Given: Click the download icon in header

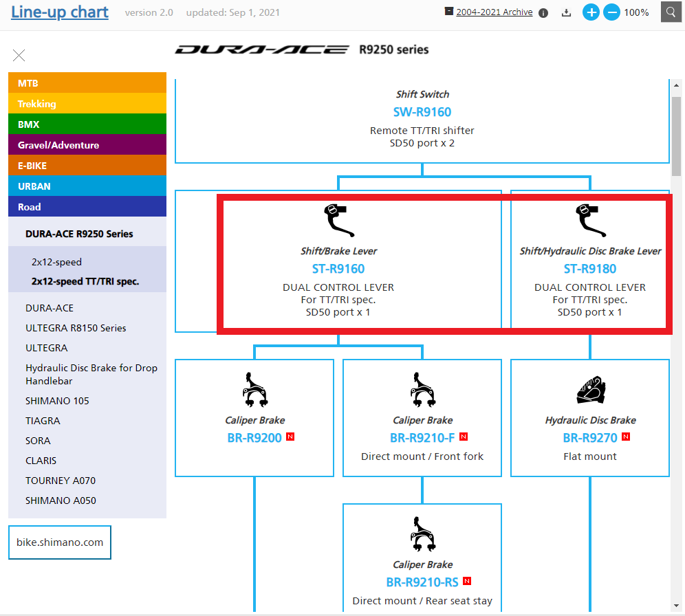Looking at the screenshot, I should (566, 12).
